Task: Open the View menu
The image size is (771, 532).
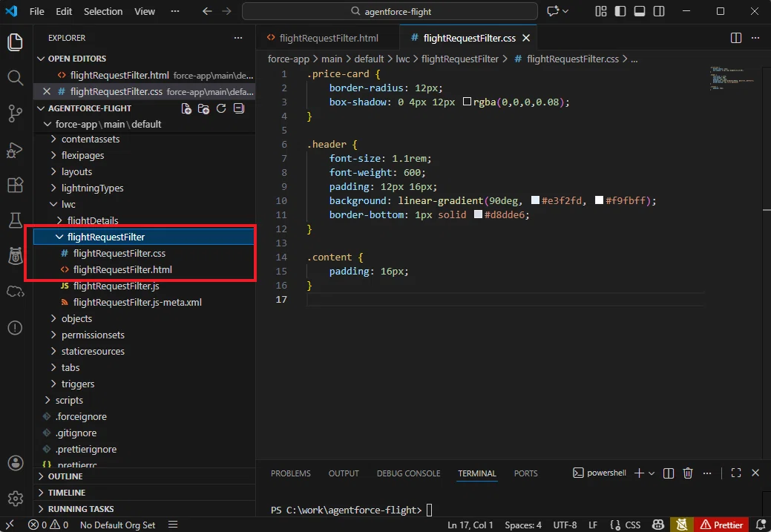Action: pyautogui.click(x=145, y=11)
